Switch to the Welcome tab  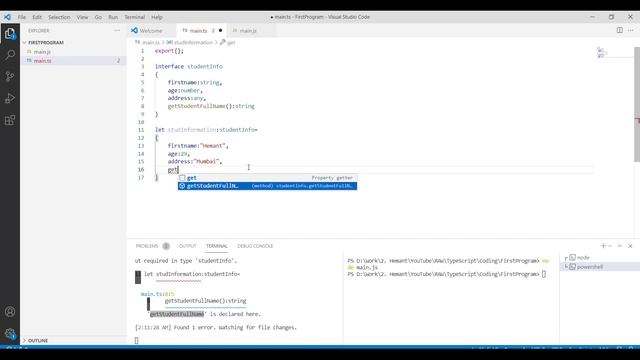click(151, 31)
